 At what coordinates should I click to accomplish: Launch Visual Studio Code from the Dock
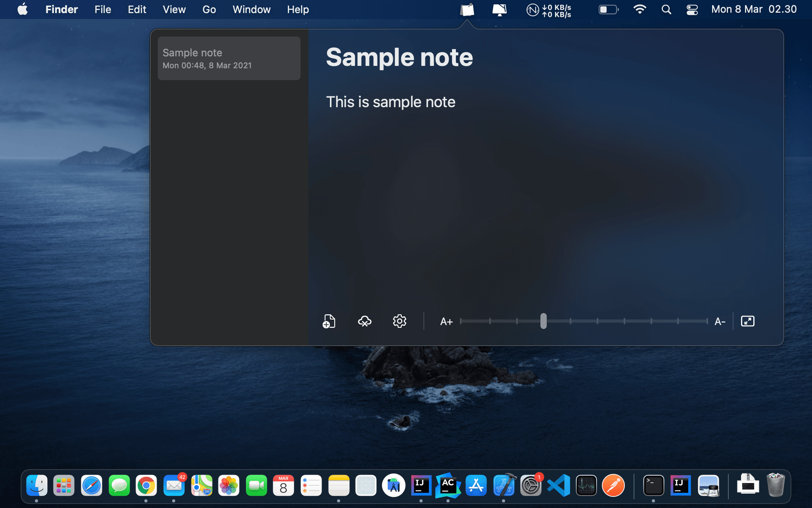coord(558,485)
